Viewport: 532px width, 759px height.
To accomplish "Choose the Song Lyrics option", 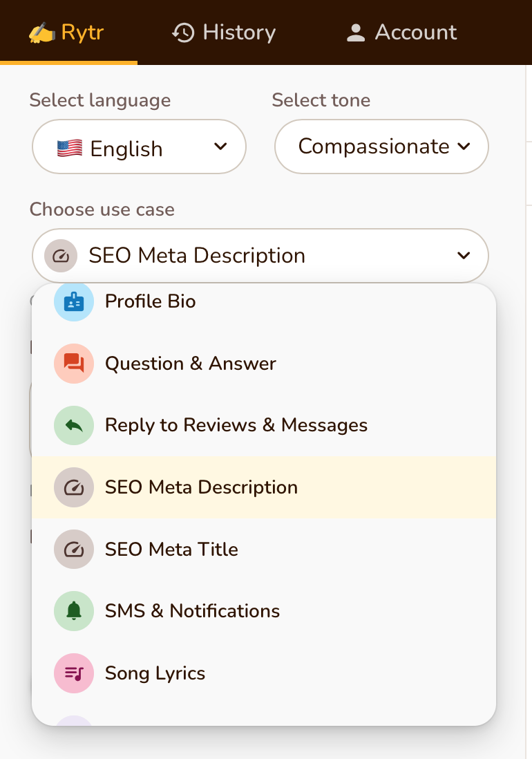I will [264, 673].
